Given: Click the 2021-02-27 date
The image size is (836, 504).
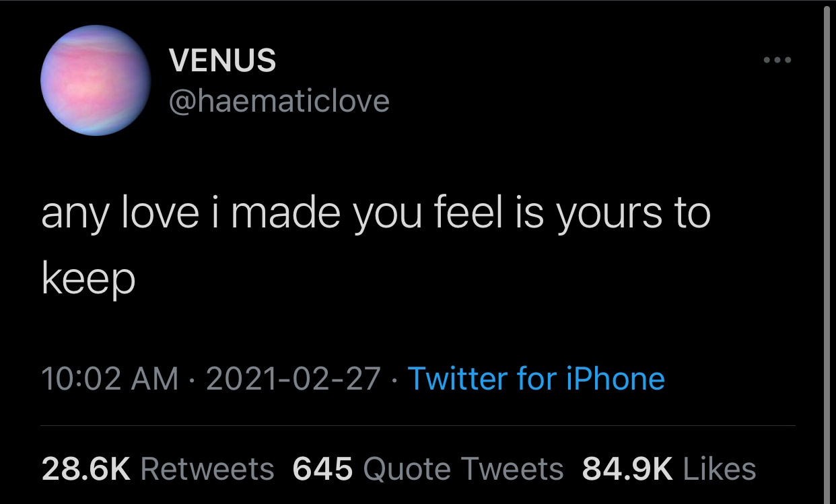Looking at the screenshot, I should [293, 378].
